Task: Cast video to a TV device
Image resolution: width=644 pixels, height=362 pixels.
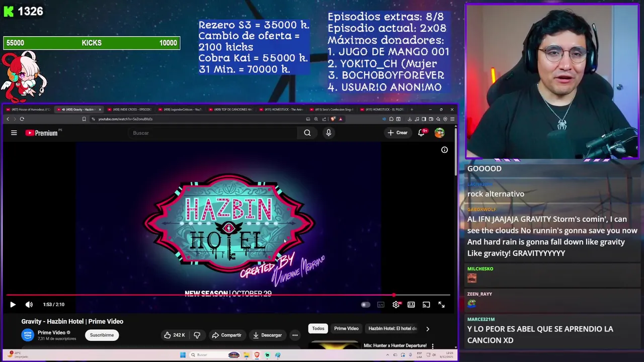Action: click(426, 305)
